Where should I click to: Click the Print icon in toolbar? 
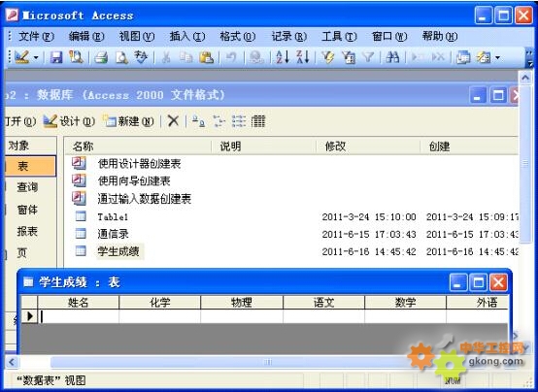click(x=101, y=57)
